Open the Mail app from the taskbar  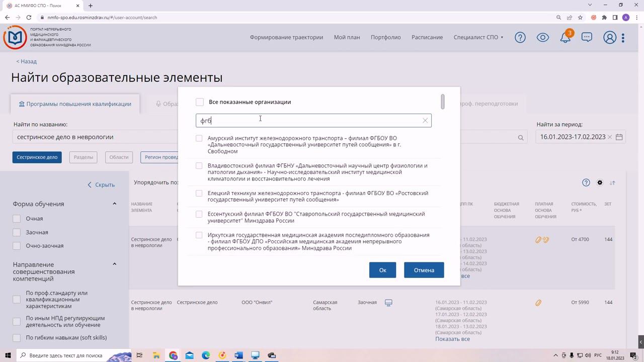point(189,355)
